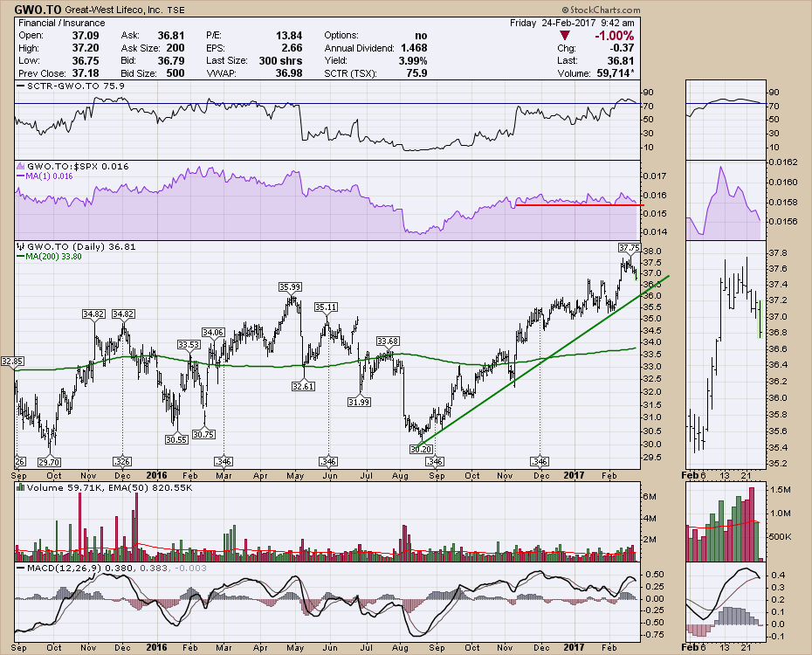Click the GWO.TO ticker symbol title
Image resolution: width=812 pixels, height=655 pixels.
point(38,10)
